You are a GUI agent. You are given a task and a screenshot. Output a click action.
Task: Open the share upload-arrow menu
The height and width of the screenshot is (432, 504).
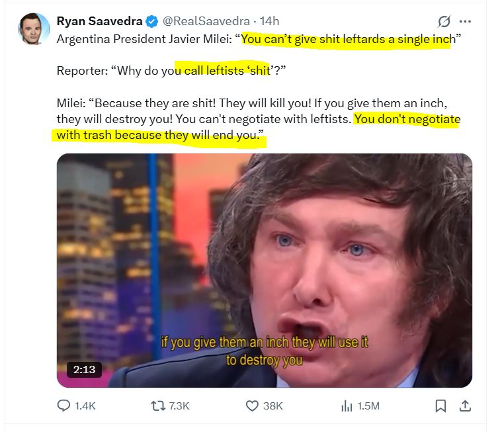(x=465, y=406)
